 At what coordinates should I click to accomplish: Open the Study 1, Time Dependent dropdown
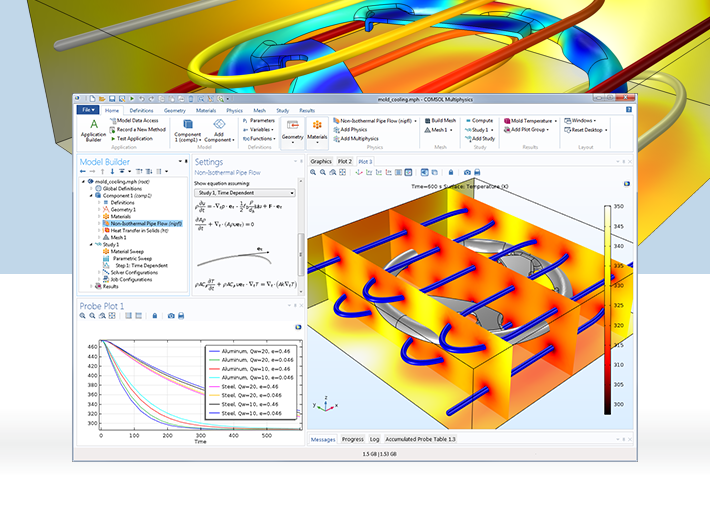(x=245, y=193)
